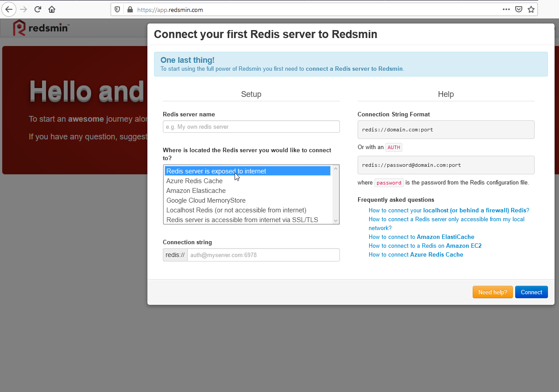Open How to connect Azure Redis Cache link
559x392 pixels.
point(416,254)
